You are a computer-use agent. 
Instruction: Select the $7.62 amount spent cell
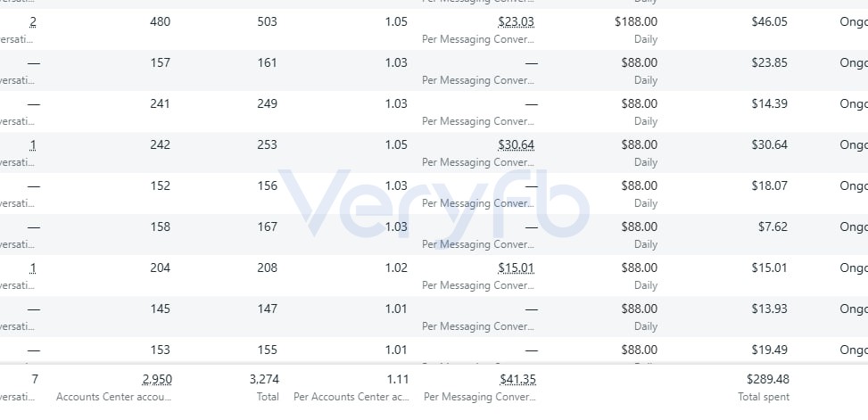(x=773, y=226)
